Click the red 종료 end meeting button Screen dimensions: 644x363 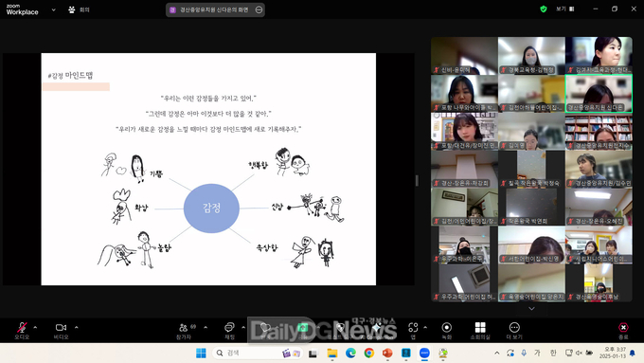623,330
